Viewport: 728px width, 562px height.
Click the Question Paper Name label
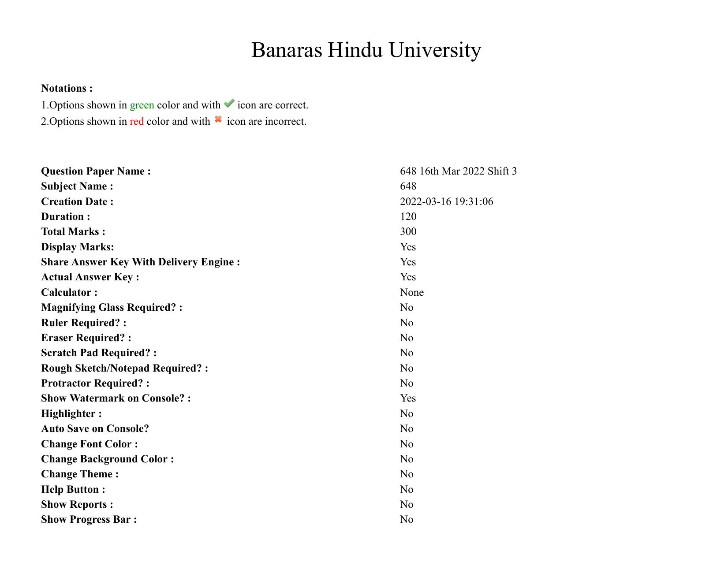coord(96,171)
